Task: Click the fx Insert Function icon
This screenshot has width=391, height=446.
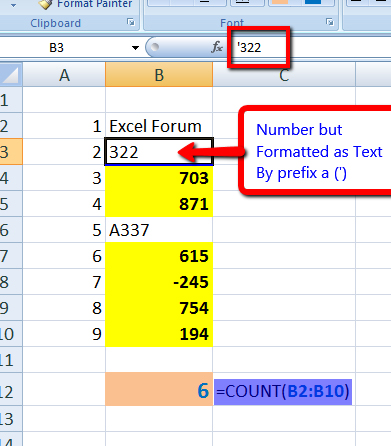Action: (x=217, y=47)
